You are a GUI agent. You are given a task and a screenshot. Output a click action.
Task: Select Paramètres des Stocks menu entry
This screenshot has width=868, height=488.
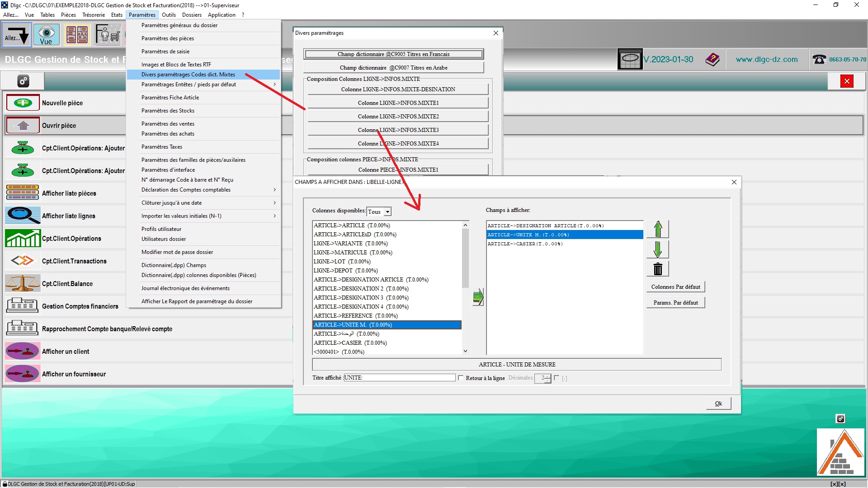click(203, 111)
